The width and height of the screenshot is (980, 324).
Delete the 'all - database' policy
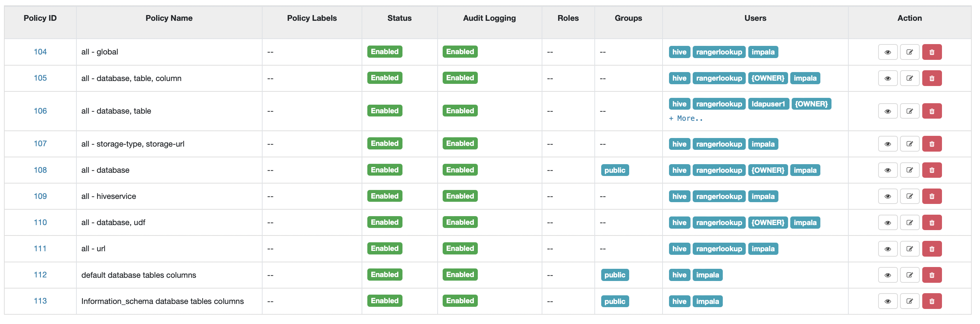(931, 170)
